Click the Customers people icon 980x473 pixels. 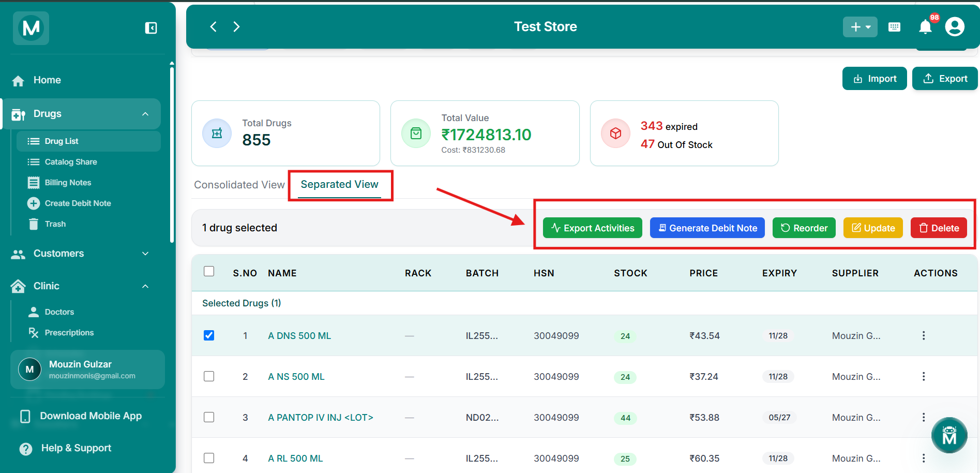tap(18, 254)
